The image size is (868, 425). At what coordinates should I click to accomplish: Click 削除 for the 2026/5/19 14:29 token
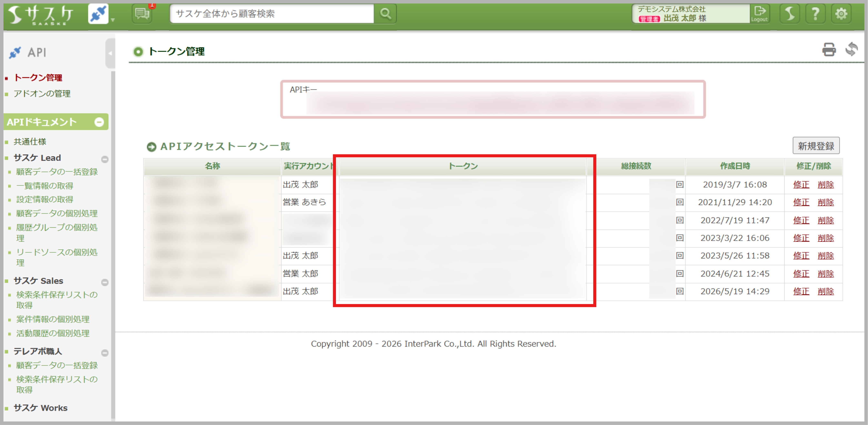click(x=826, y=291)
